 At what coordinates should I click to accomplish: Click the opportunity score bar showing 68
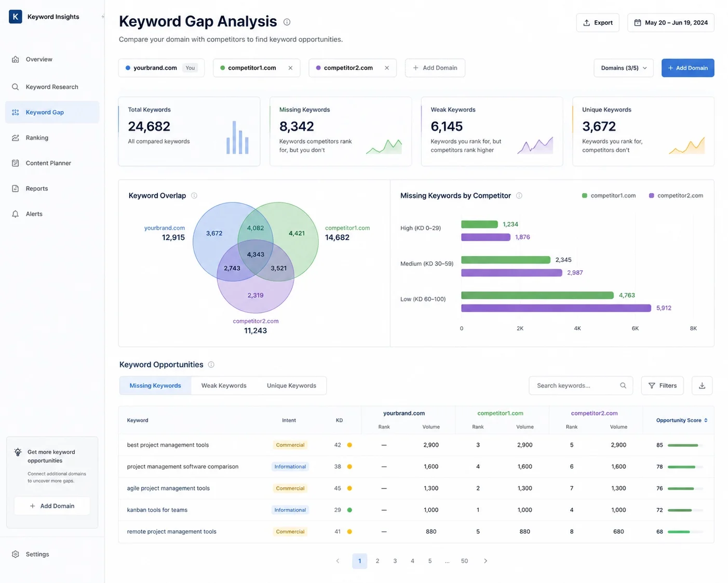point(685,532)
